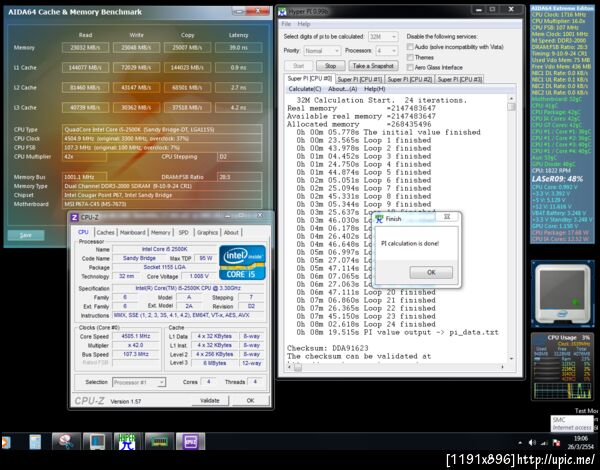The image size is (600, 470).
Task: Show hidden tray icons arrow
Action: click(x=520, y=443)
